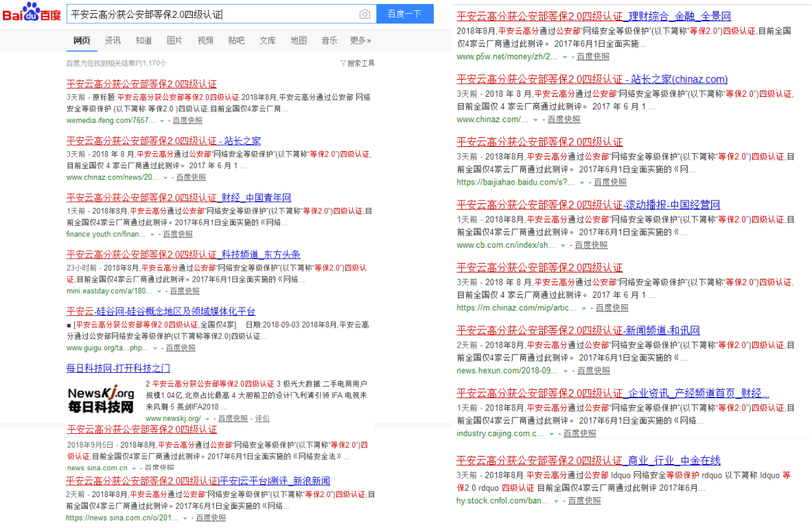Viewport: 812px width, 528px height.
Task: Switch to the 音乐 tab
Action: [329, 41]
